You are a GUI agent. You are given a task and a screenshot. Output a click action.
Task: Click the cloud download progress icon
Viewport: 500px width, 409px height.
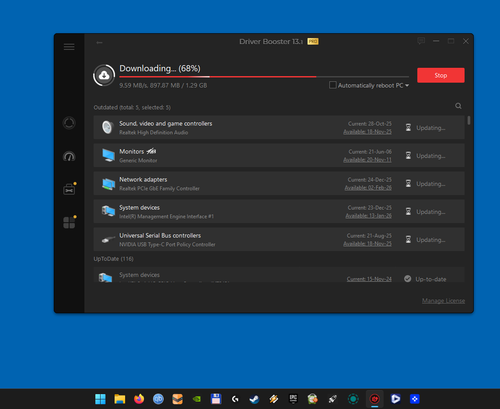pyautogui.click(x=104, y=75)
